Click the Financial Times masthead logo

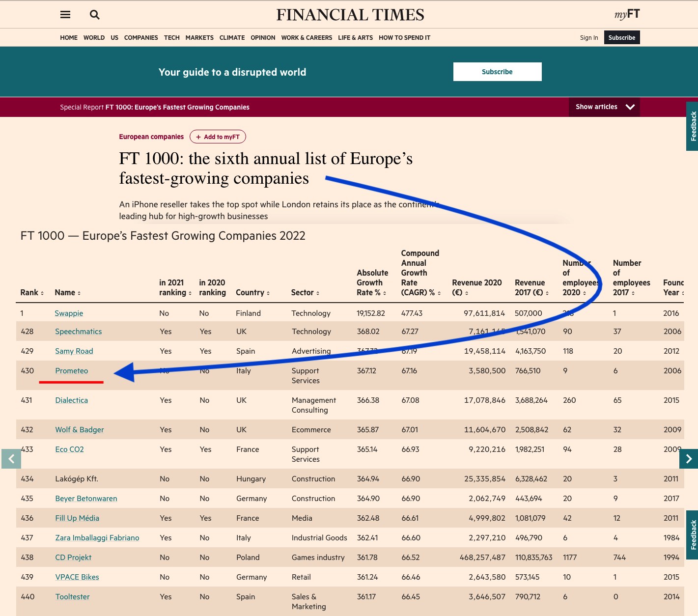tap(350, 15)
